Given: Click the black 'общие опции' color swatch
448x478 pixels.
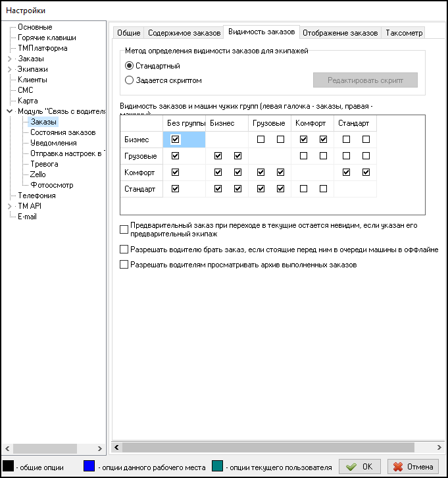Looking at the screenshot, I should 8,466.
